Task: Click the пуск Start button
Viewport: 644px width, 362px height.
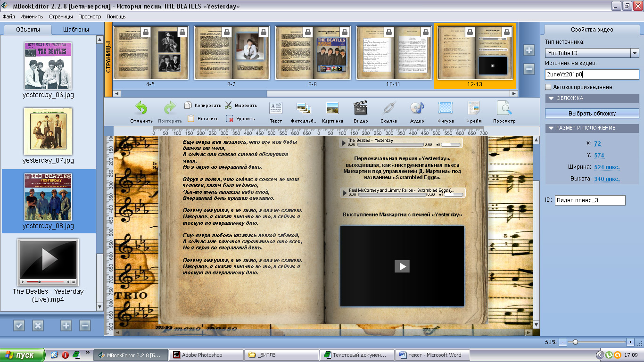Action: coord(23,355)
